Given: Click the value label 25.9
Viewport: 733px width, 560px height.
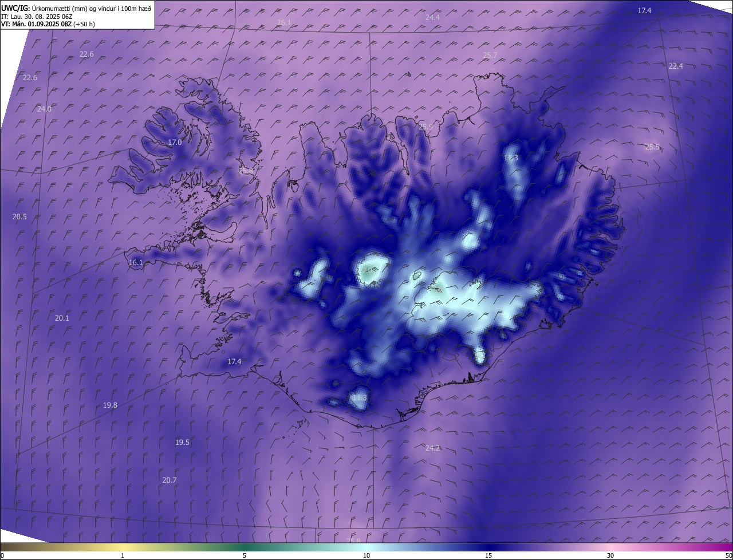Looking at the screenshot, I should coord(425,127).
